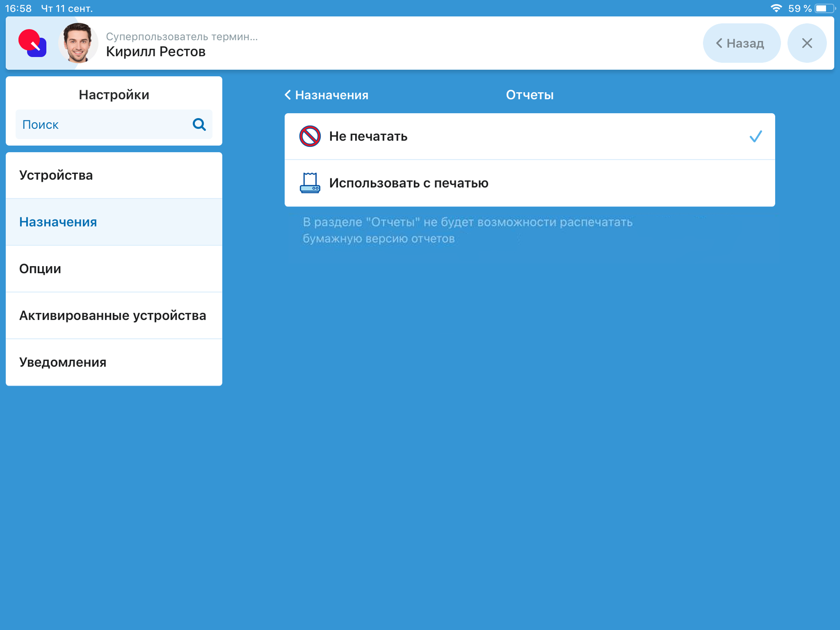Tap the Кирилл Рестов profile photo

tap(78, 43)
